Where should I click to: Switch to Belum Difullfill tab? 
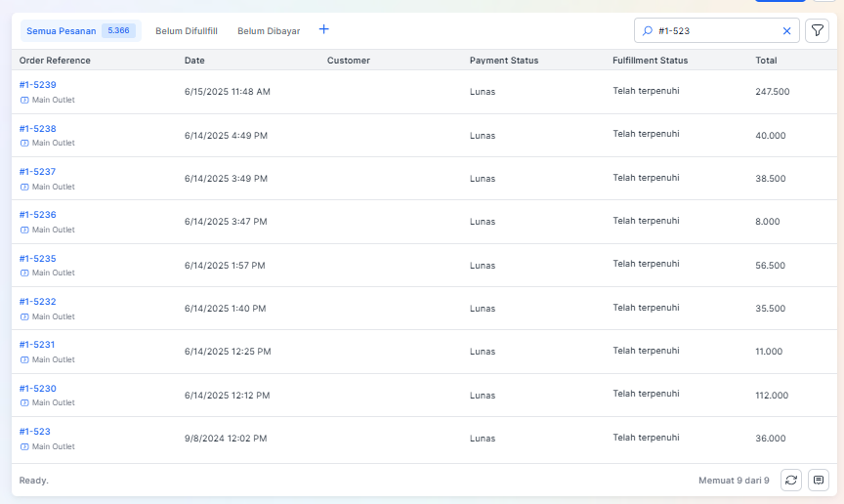[x=187, y=30]
